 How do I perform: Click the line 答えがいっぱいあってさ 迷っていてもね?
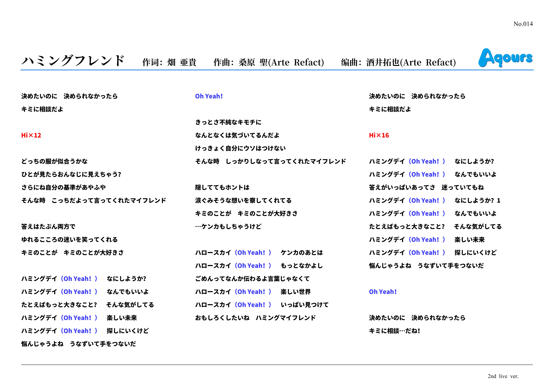[426, 187]
